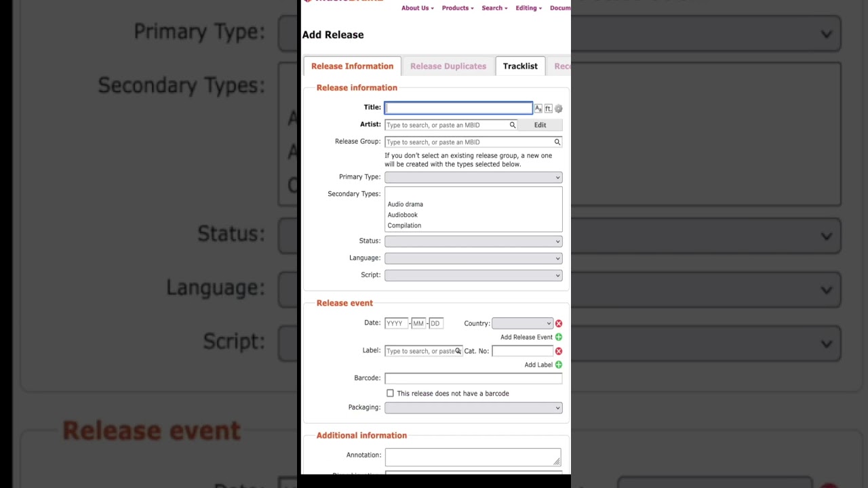Click the Annotation text area
Image resolution: width=868 pixels, height=488 pixels.
point(473,457)
